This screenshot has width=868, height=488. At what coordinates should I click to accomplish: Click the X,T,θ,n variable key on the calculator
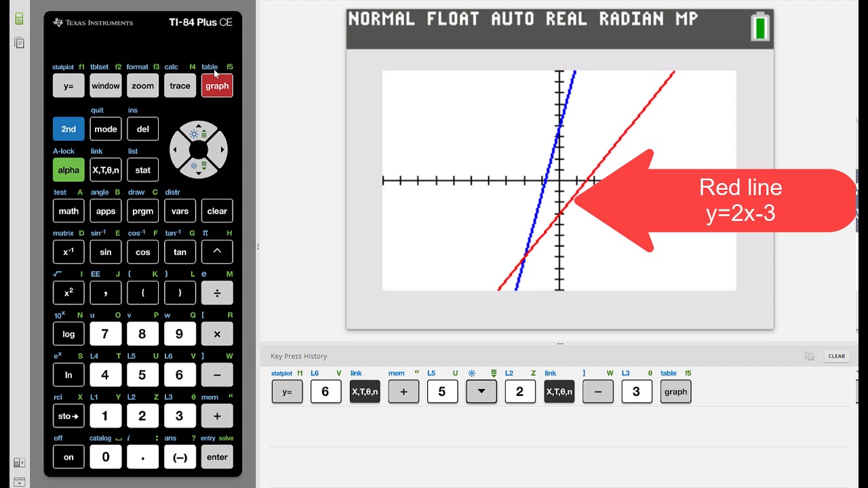[106, 170]
